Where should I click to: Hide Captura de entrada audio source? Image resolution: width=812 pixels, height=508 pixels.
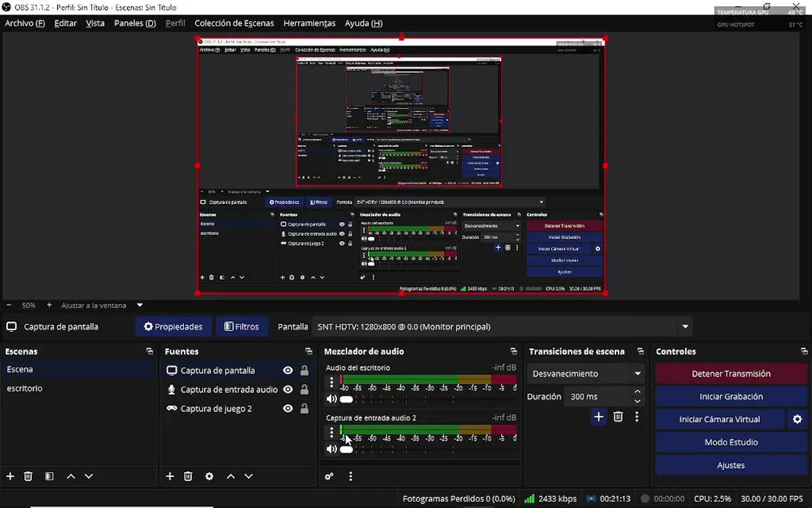point(288,389)
